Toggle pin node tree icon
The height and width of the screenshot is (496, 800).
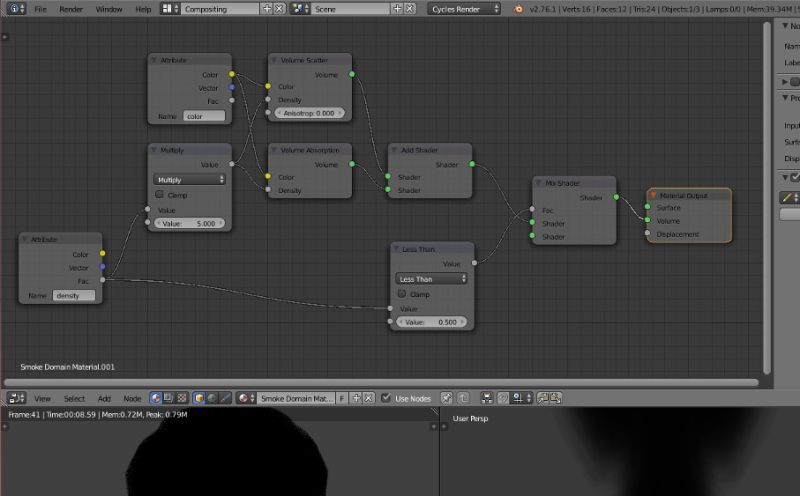tap(446, 398)
